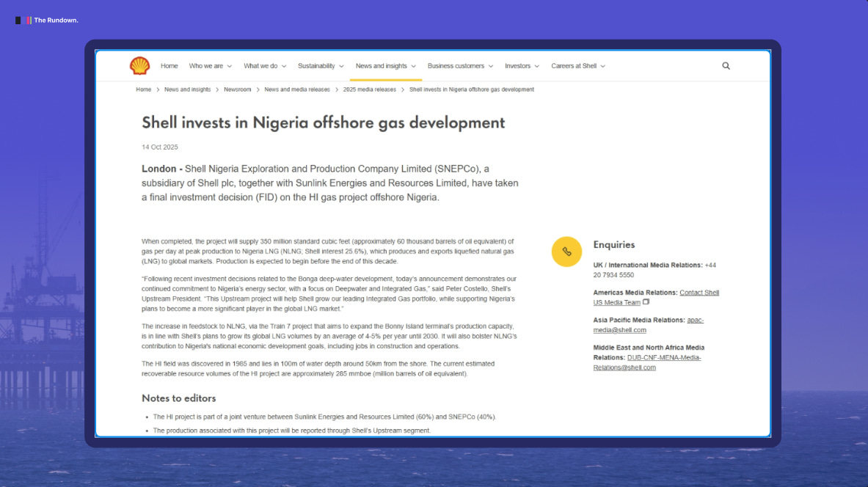Image resolution: width=868 pixels, height=487 pixels.
Task: Click the current page breadcrumb title
Action: click(x=472, y=89)
